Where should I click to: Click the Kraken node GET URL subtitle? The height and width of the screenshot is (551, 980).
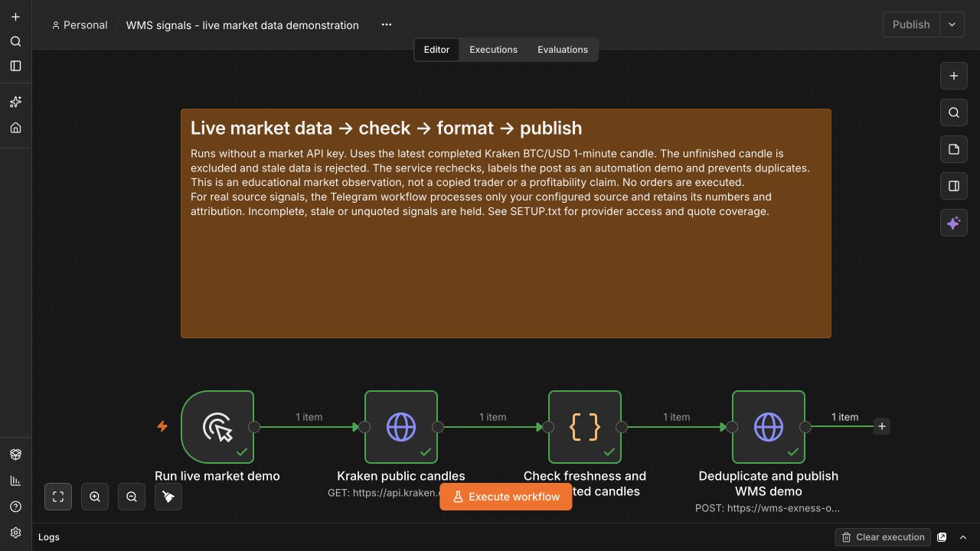(384, 493)
